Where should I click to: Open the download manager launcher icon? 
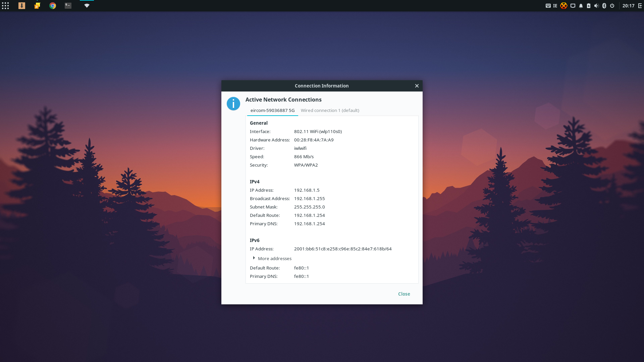coord(22,6)
